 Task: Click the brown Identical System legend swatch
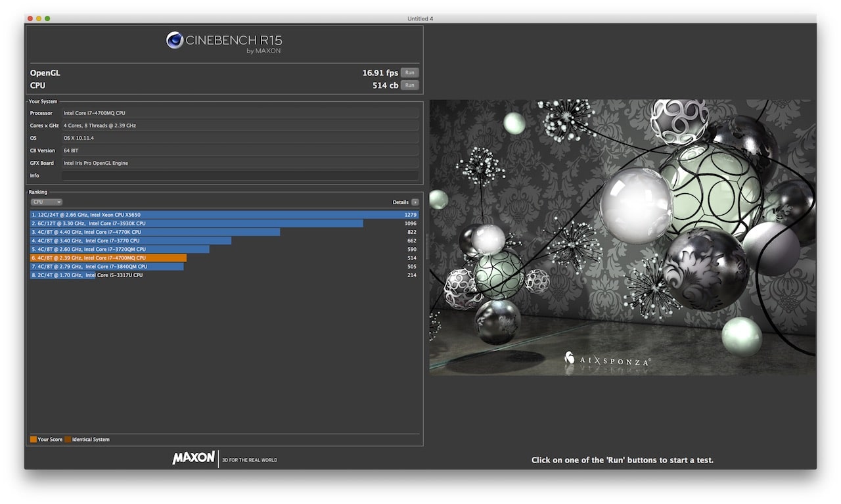point(68,440)
